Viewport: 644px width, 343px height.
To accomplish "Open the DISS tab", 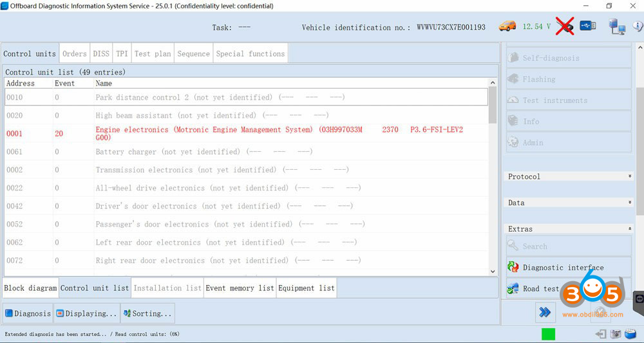I will click(101, 53).
